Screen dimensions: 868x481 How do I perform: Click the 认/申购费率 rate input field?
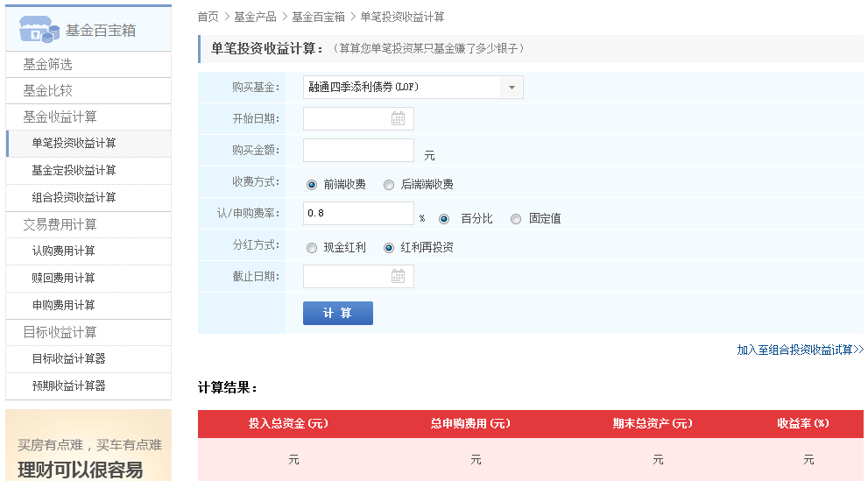[358, 214]
